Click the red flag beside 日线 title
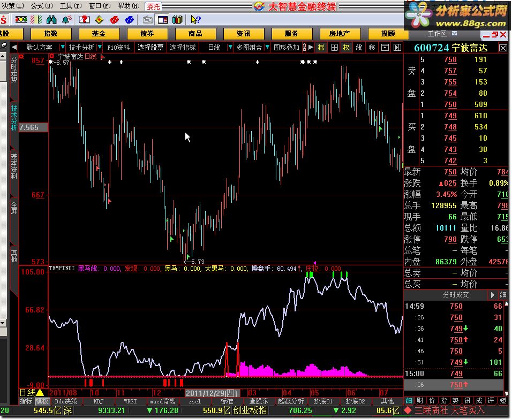 (x=102, y=57)
